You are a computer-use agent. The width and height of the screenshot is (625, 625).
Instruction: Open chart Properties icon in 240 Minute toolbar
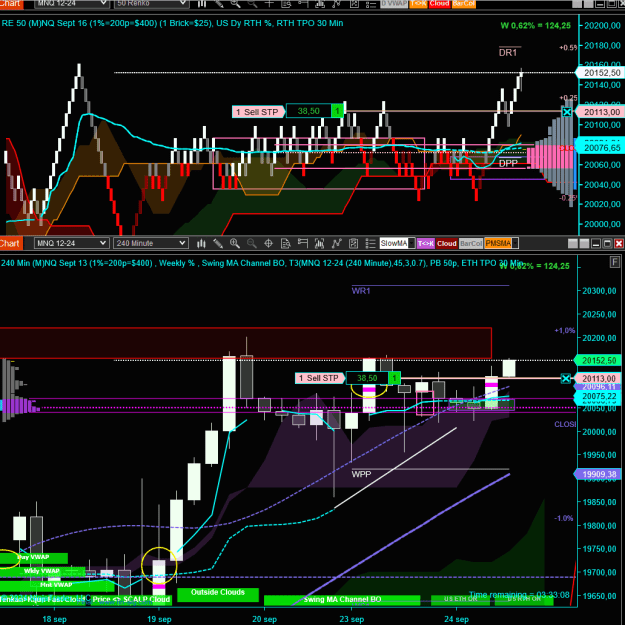[x=353, y=243]
